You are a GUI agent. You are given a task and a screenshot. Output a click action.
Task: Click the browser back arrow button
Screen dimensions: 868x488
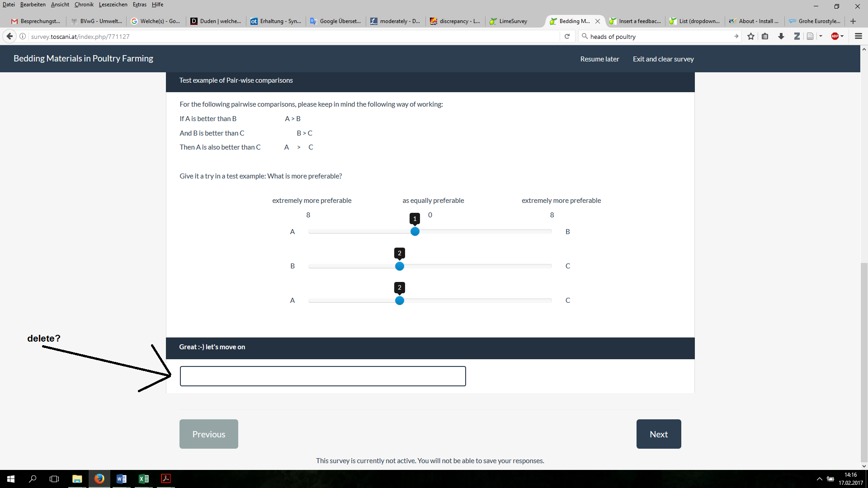click(9, 36)
